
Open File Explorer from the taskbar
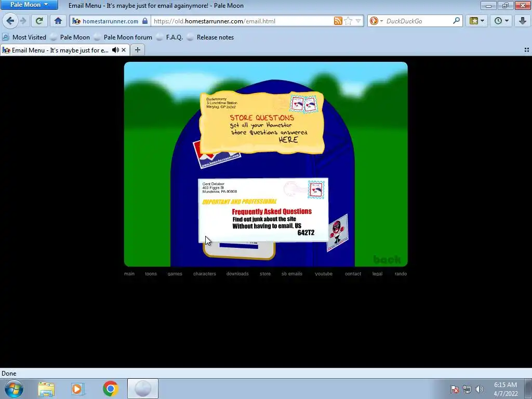coord(46,389)
